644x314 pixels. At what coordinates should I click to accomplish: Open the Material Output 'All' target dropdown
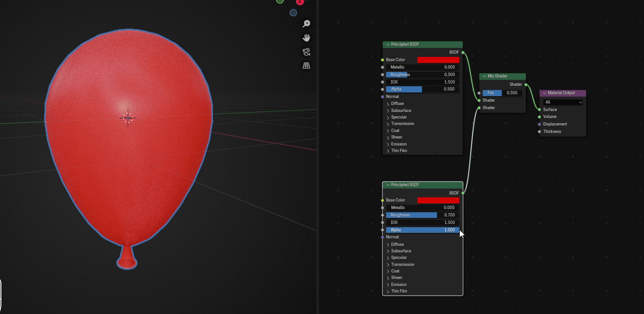pyautogui.click(x=563, y=102)
